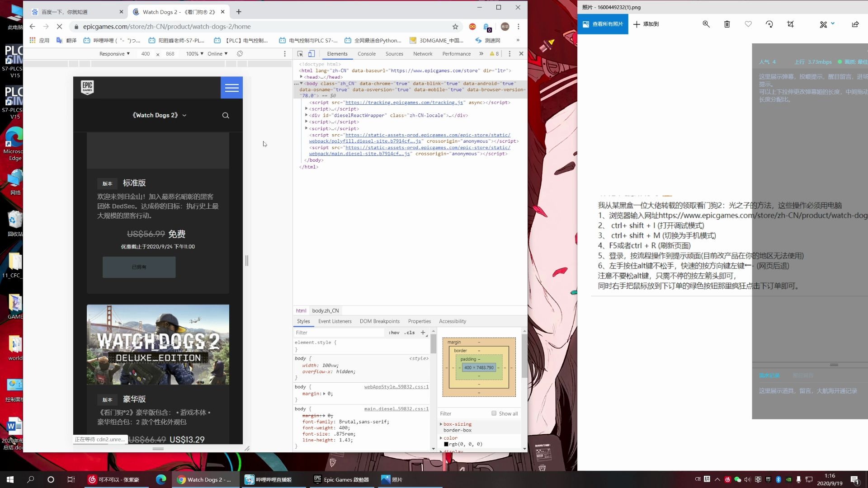The width and height of the screenshot is (868, 488).
Task: Go back in the Chrome browser
Action: click(32, 27)
